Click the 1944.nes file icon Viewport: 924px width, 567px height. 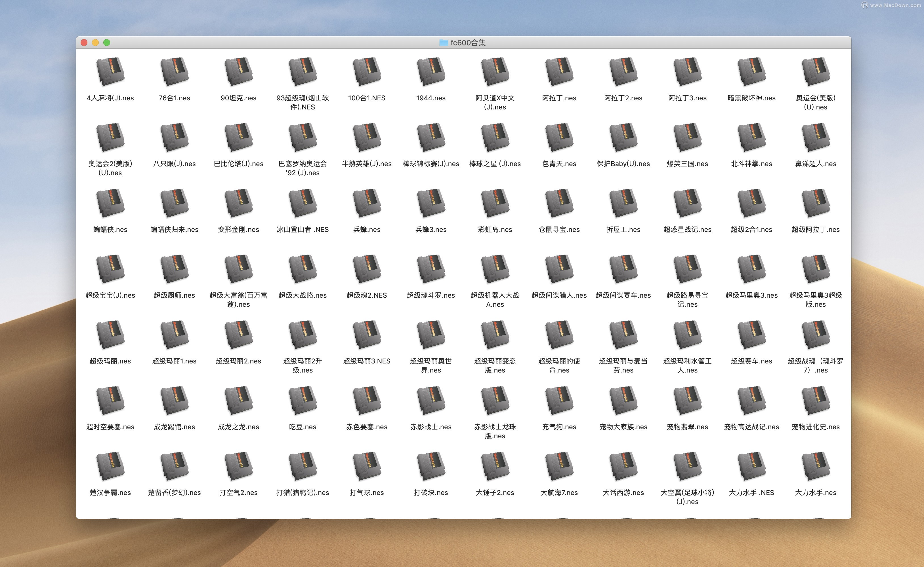click(431, 72)
